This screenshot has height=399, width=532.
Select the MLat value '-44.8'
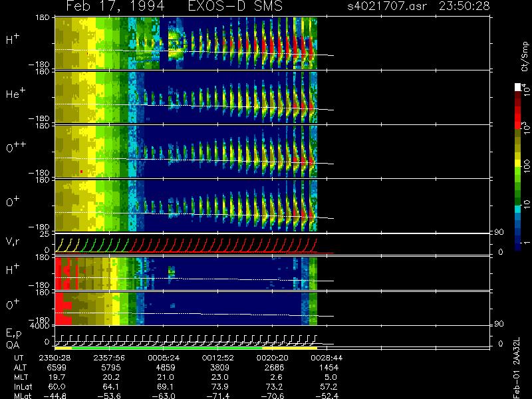(x=55, y=396)
